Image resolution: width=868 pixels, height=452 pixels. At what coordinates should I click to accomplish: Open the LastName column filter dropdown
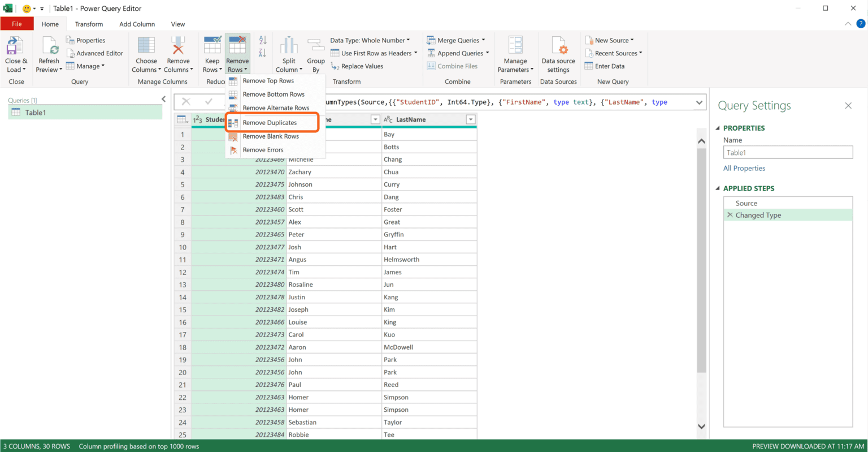click(471, 119)
